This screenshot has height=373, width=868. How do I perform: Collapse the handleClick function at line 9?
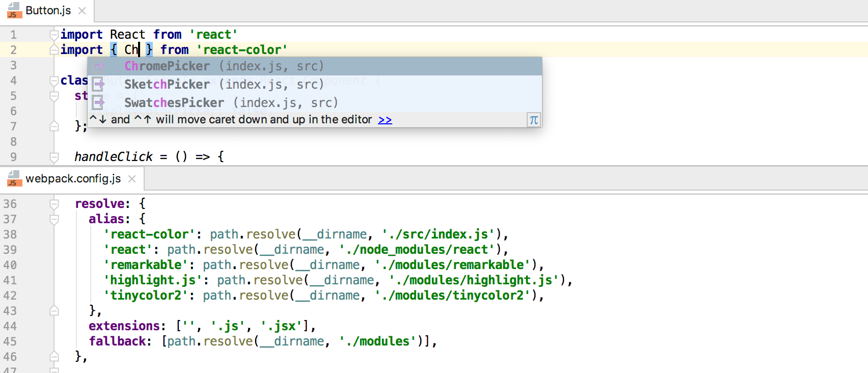[x=54, y=157]
